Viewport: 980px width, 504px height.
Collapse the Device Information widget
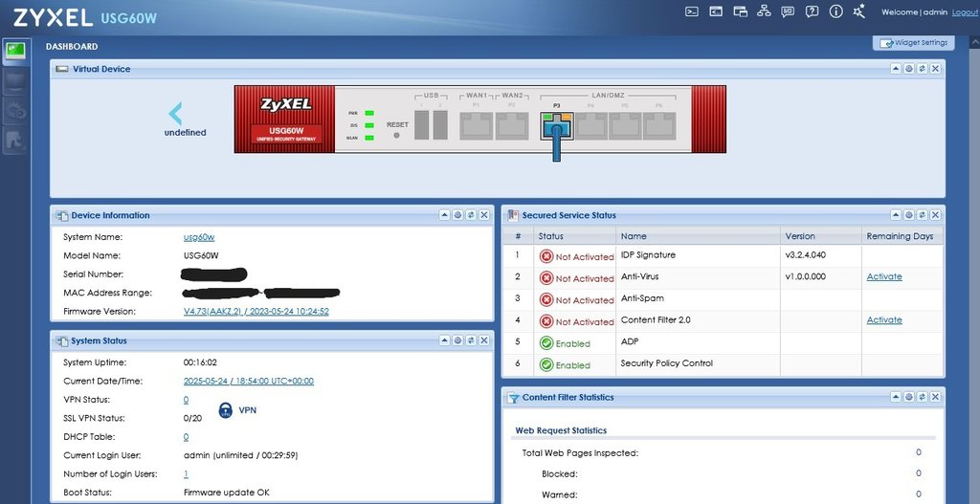click(x=444, y=215)
